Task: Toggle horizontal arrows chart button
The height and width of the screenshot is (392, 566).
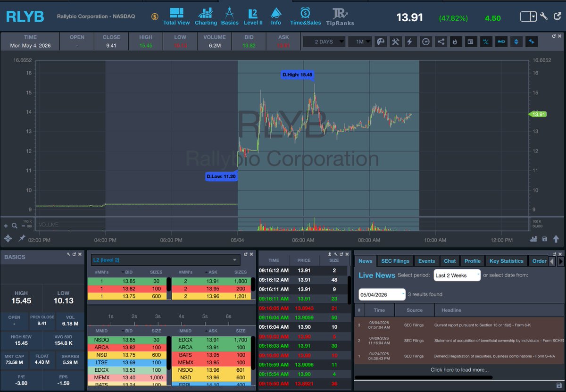Action: 532,42
